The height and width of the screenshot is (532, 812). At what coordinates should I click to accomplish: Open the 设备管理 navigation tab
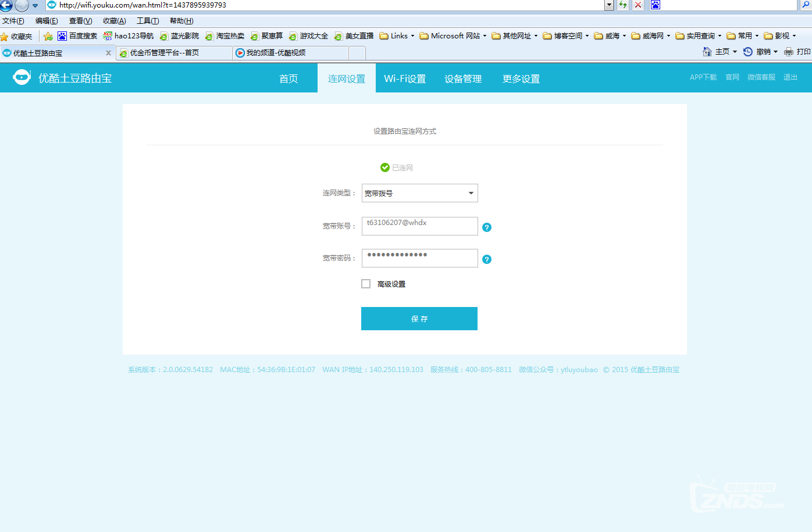[463, 78]
